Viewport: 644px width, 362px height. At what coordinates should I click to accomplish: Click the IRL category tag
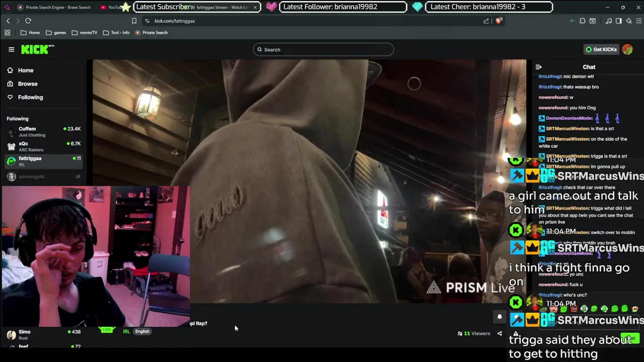tap(126, 331)
